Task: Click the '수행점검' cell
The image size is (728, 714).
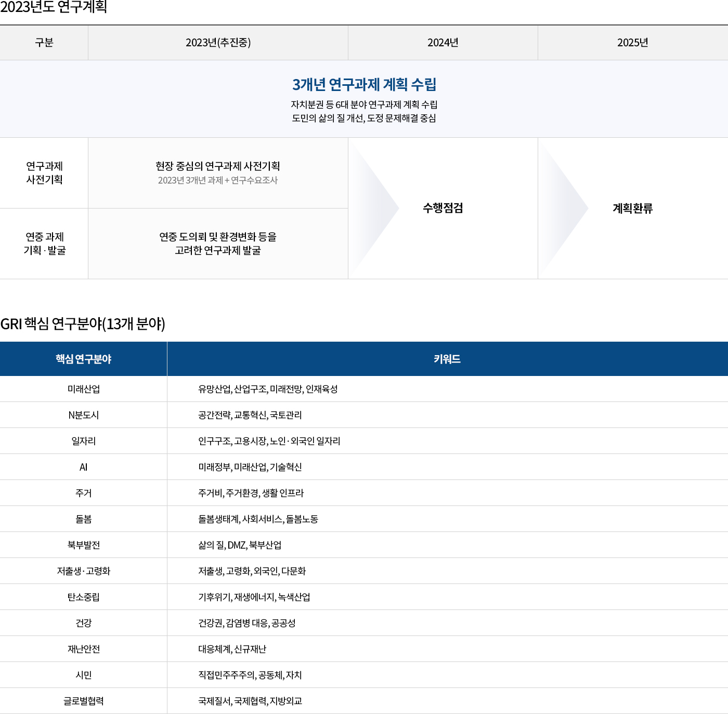Action: coord(443,208)
